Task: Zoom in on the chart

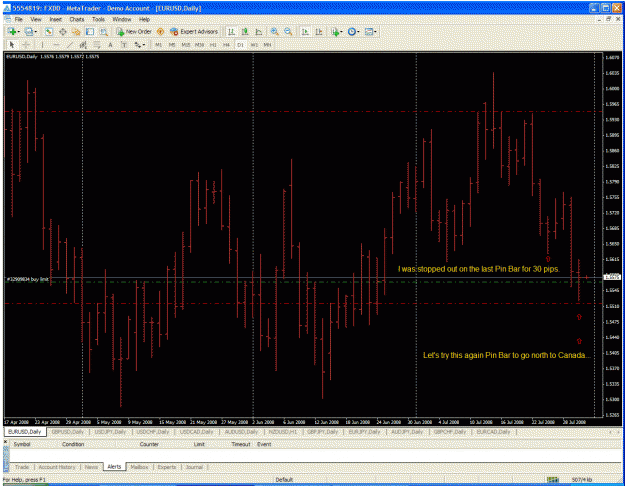Action: [x=274, y=31]
